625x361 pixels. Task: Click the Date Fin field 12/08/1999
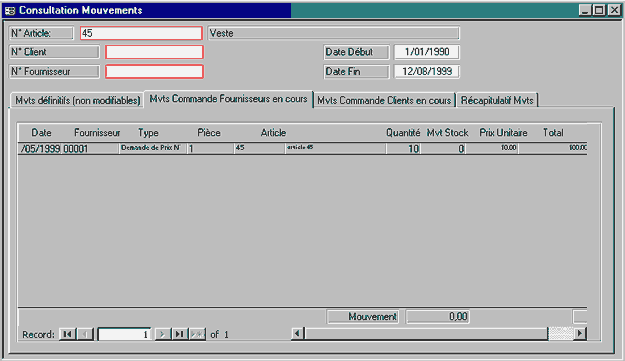click(426, 71)
